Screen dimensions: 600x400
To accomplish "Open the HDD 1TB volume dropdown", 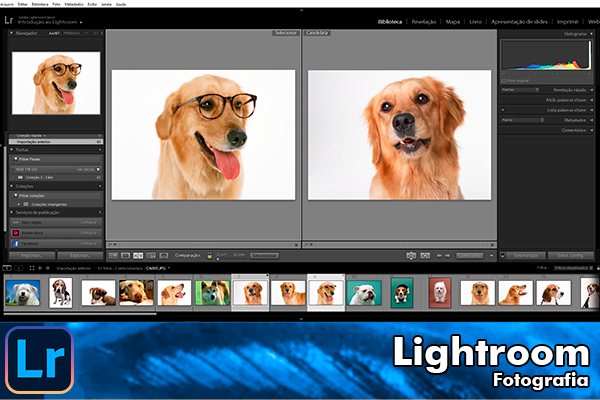I will 98,169.
